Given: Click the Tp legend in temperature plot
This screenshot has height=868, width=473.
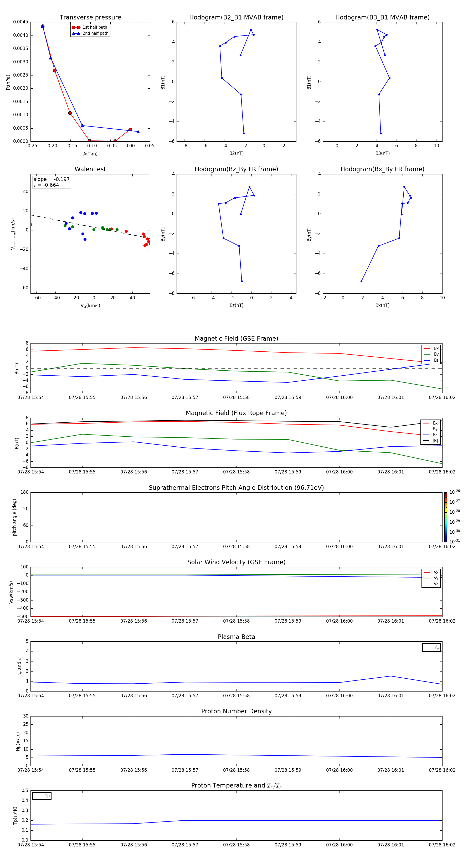Looking at the screenshot, I should coord(42,796).
